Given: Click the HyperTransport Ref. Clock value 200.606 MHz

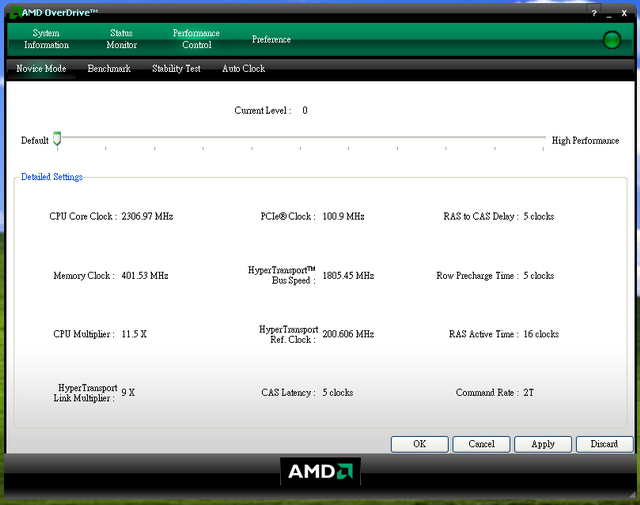Looking at the screenshot, I should click(348, 334).
